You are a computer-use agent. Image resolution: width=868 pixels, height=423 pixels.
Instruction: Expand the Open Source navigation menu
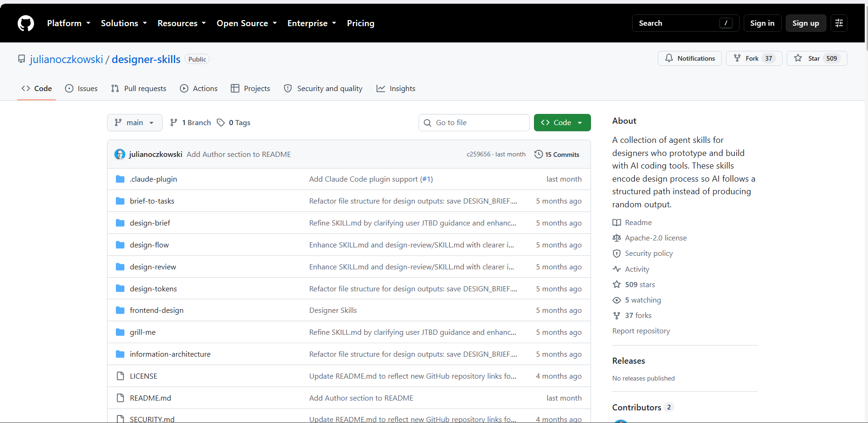click(x=247, y=23)
